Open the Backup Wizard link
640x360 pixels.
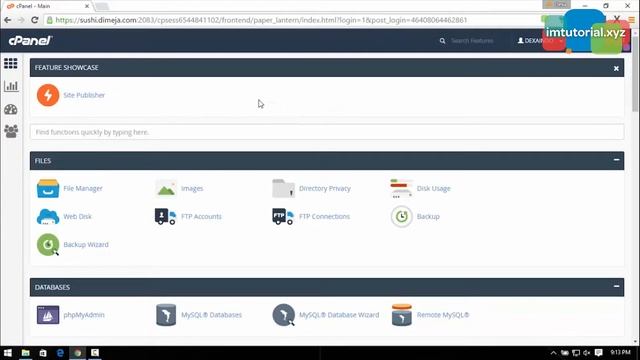click(x=86, y=244)
